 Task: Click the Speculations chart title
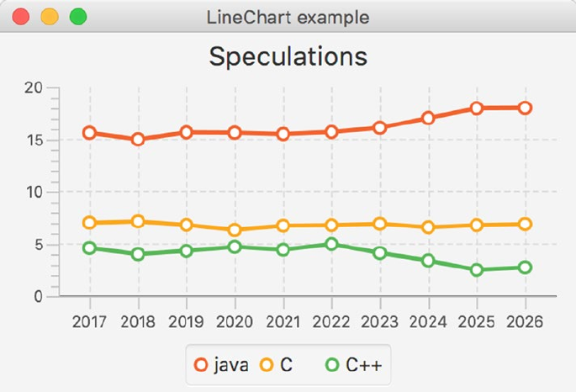click(x=288, y=56)
